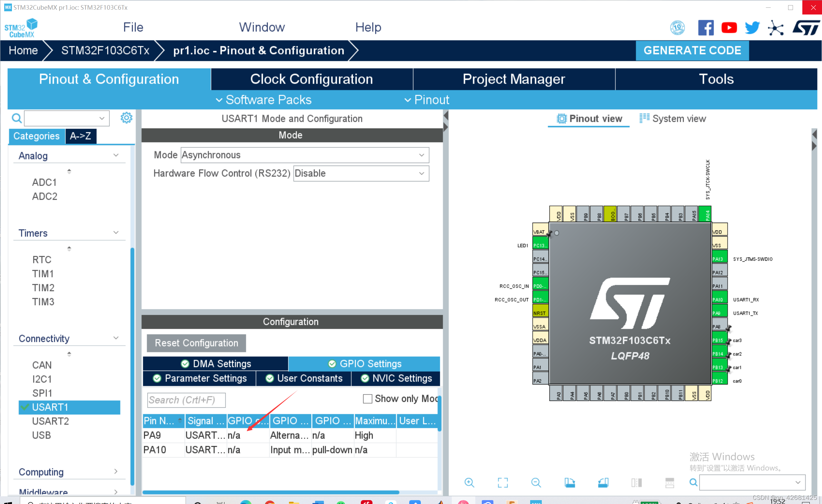Open the USART1 Mode dropdown
Screen dimensions: 822x504
pos(304,155)
